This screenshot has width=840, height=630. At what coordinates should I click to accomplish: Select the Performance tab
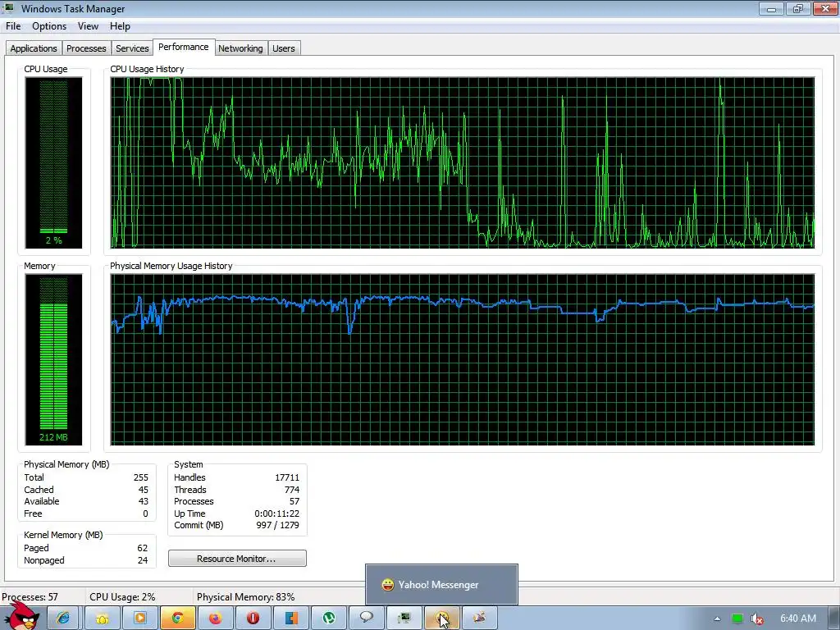pyautogui.click(x=184, y=47)
